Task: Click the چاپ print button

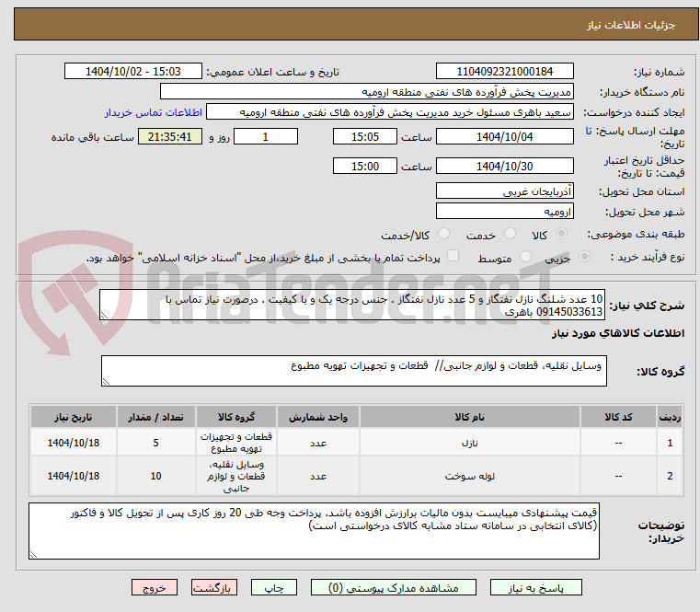Action: click(x=274, y=587)
